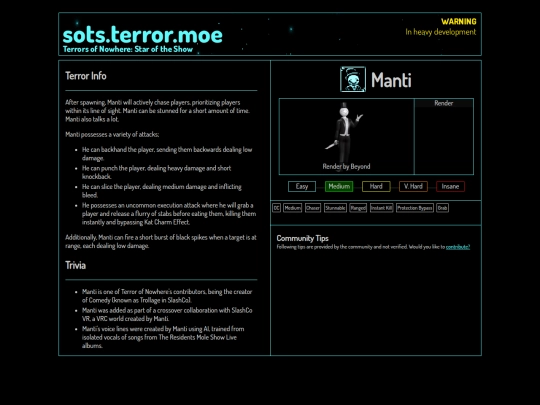Click the contribute link in Community Tips

458,247
